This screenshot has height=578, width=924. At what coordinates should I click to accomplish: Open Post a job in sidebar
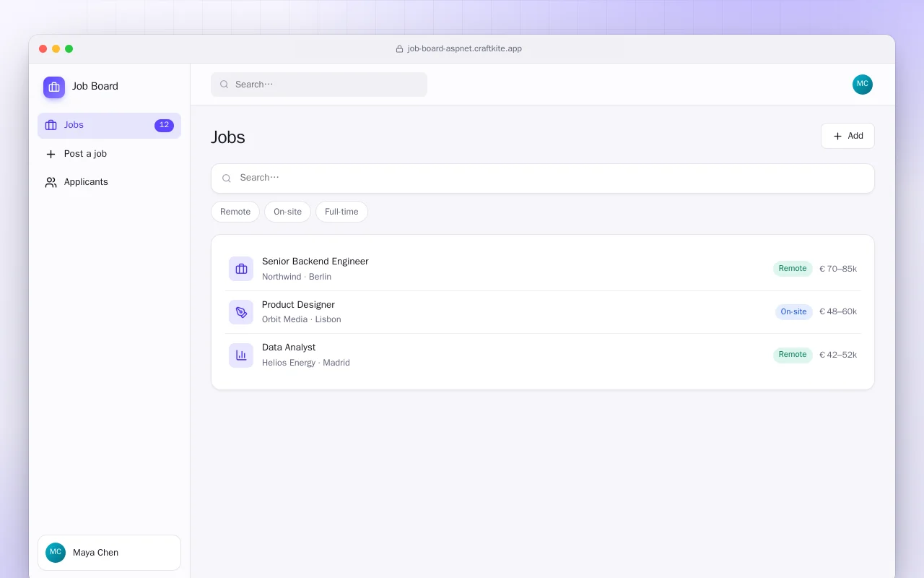[x=109, y=154]
